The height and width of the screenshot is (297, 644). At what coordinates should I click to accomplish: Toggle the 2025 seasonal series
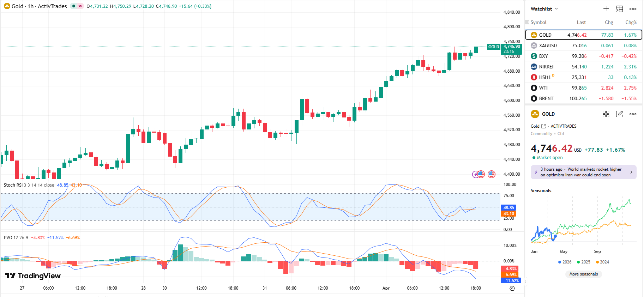click(x=583, y=262)
